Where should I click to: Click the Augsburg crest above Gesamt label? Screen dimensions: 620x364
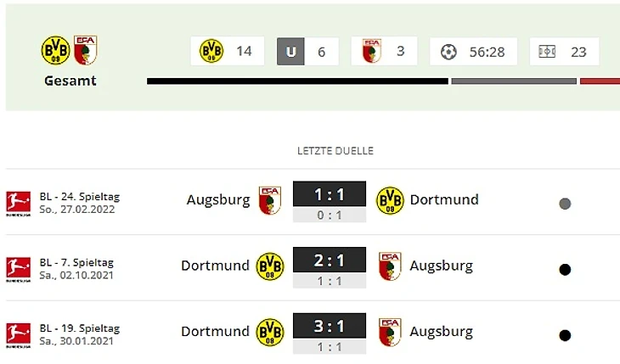[86, 50]
